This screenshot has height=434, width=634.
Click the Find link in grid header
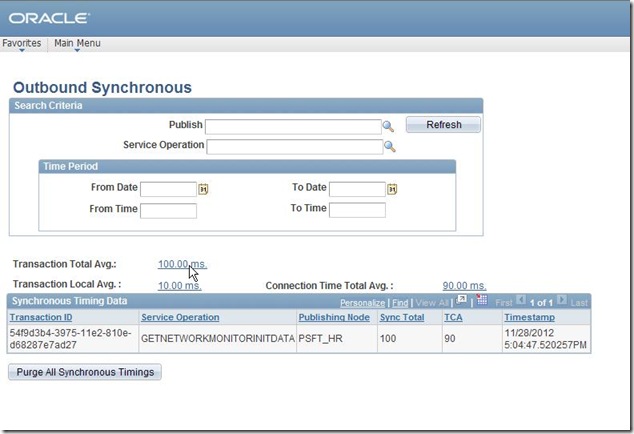pyautogui.click(x=400, y=302)
